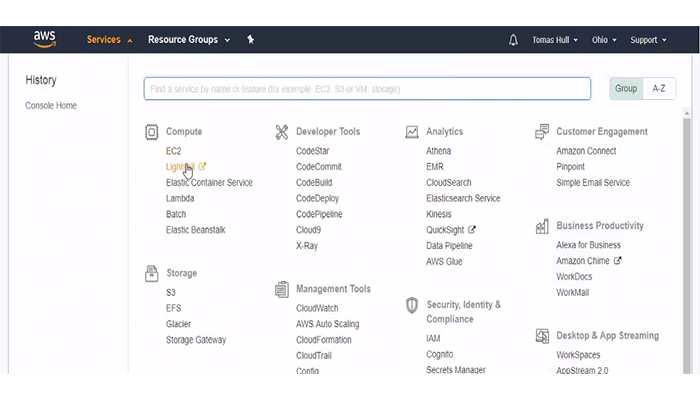700x400 pixels.
Task: Open CloudFormation
Action: coord(324,340)
